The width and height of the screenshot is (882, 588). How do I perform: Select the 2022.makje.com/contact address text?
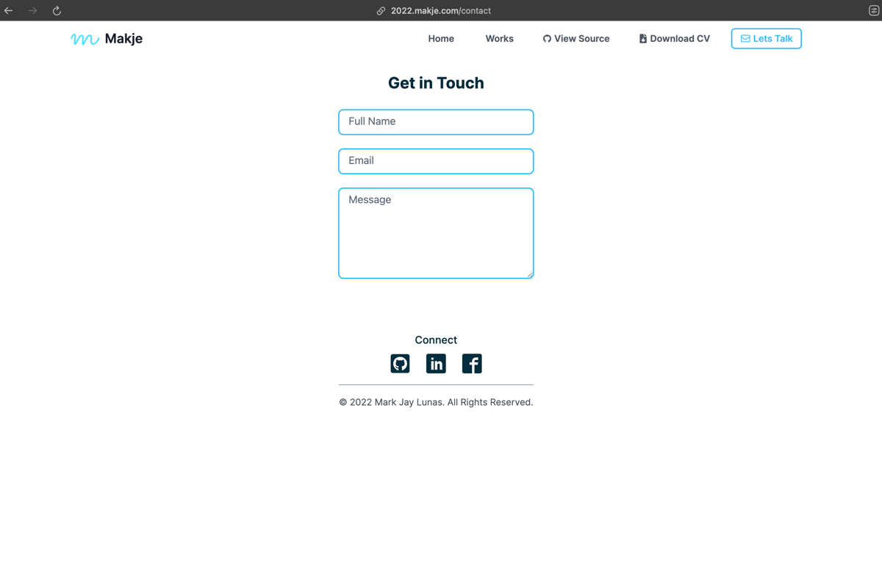coord(441,11)
